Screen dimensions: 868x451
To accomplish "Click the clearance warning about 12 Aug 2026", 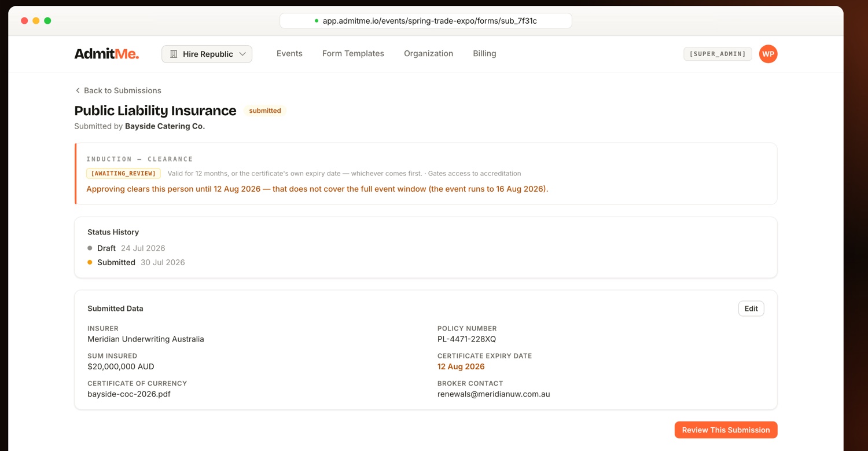I will [317, 189].
